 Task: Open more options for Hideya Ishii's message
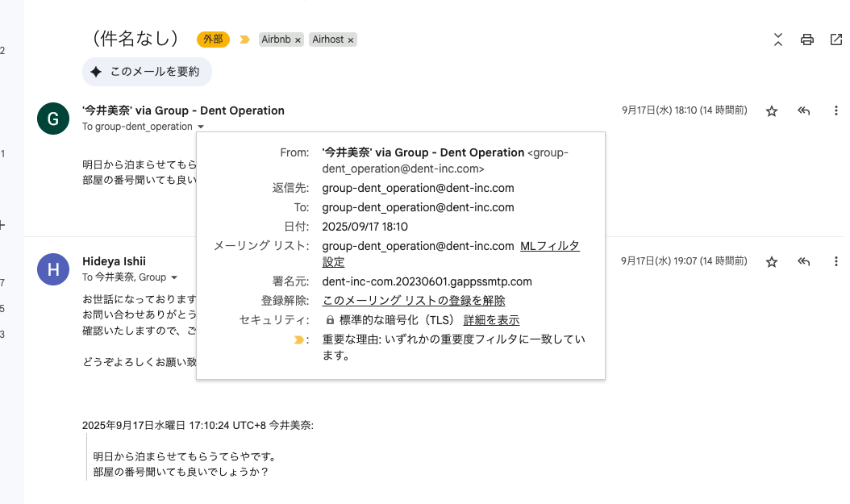[x=835, y=262]
